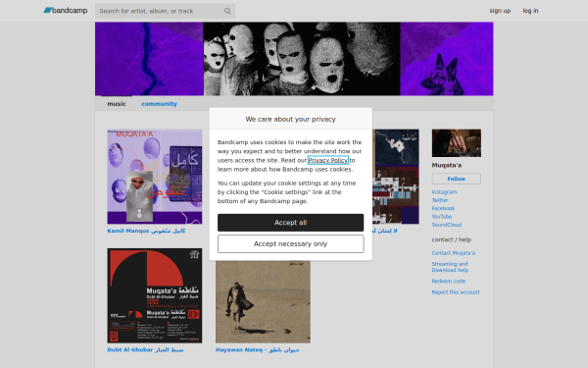Screen dimensions: 588x368
Task: Click the Muqata'a artist photo
Action: 456,143
